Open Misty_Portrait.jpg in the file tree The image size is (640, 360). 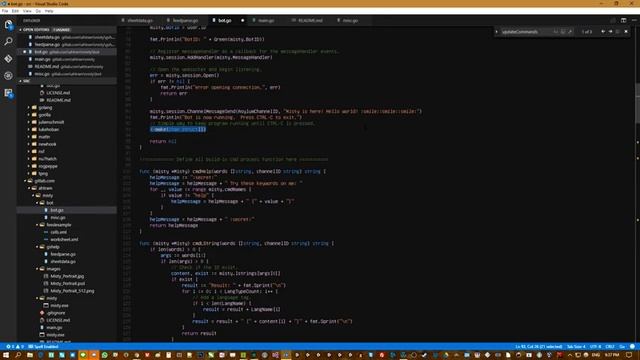(x=67, y=276)
